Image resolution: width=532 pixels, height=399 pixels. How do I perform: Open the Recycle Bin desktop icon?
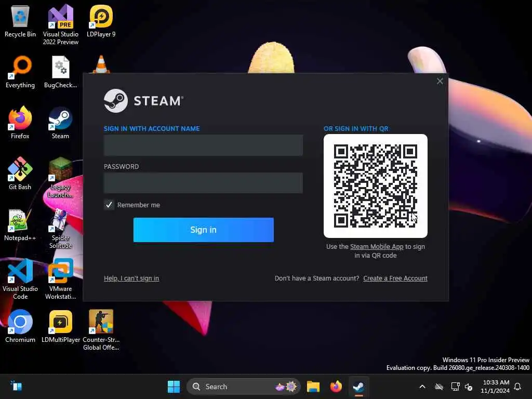pyautogui.click(x=20, y=21)
